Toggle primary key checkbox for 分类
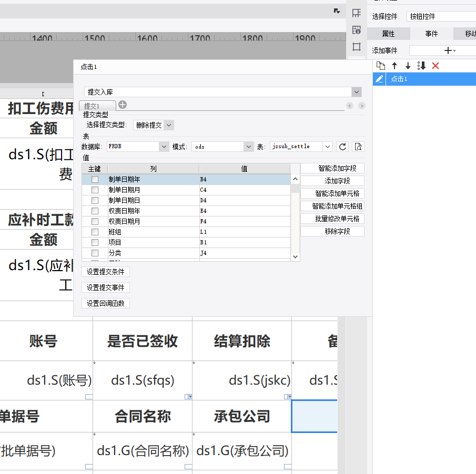 (95, 253)
